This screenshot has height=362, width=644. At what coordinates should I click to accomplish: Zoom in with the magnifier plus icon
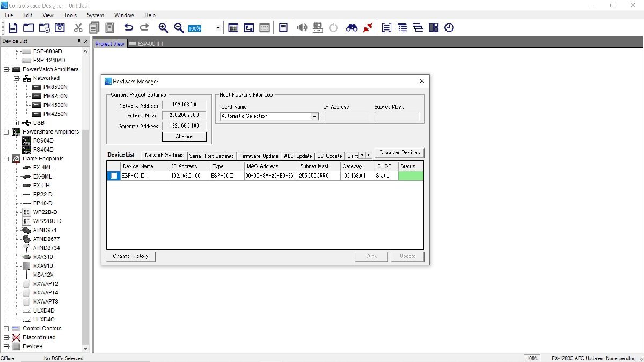163,28
